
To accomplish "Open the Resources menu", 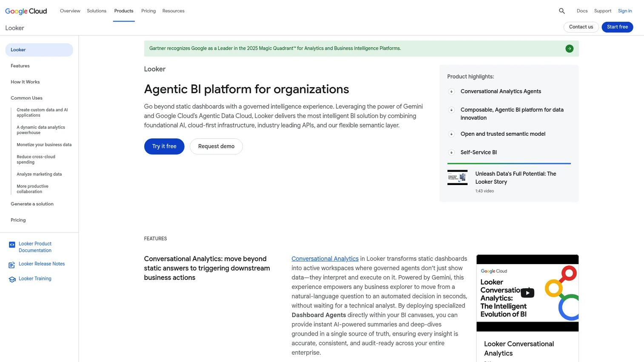I will pyautogui.click(x=174, y=11).
